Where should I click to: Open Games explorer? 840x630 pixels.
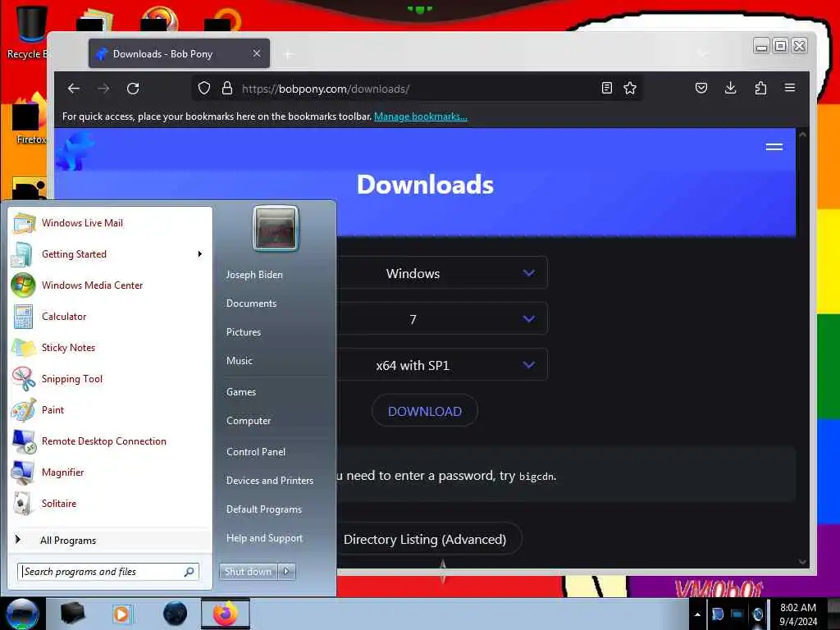pos(241,391)
